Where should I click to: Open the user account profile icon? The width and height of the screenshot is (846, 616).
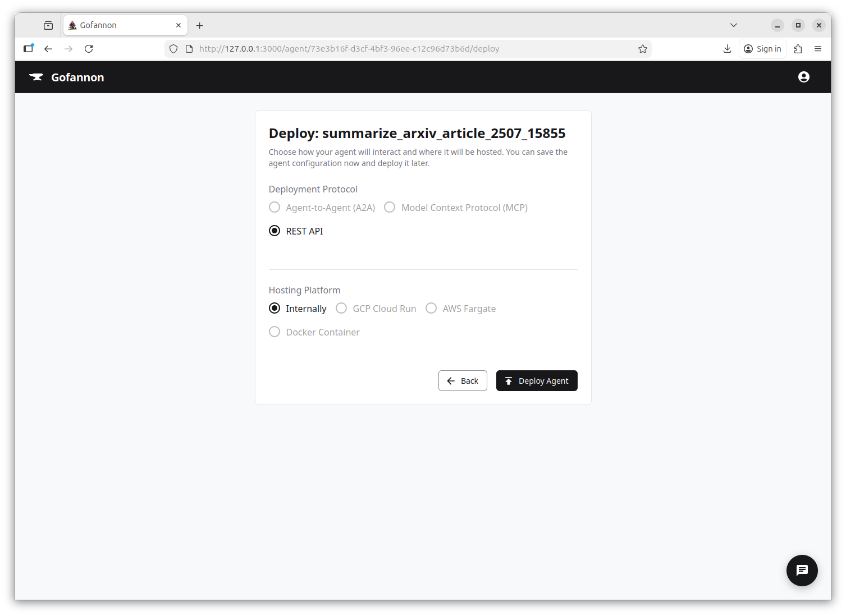[803, 77]
